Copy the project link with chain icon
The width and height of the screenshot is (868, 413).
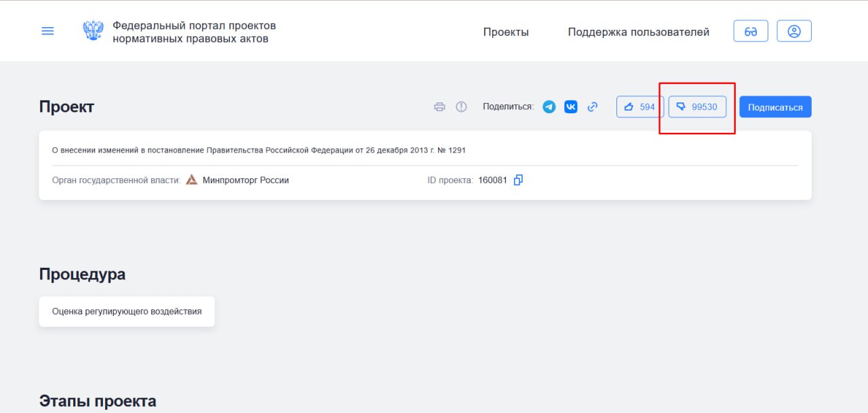point(593,107)
